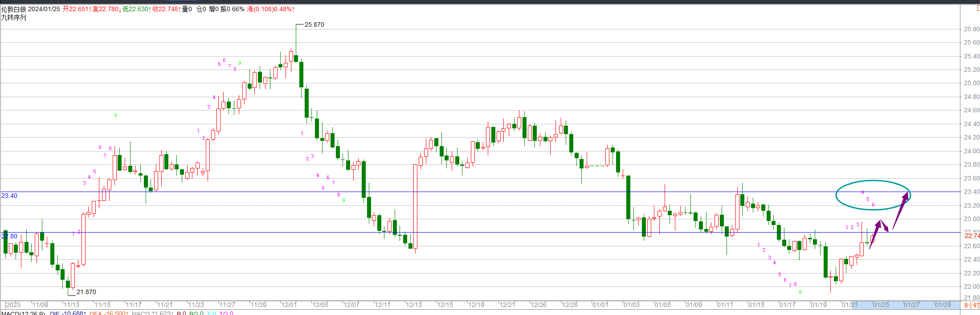Click the DIF -10.688 value

(67, 313)
